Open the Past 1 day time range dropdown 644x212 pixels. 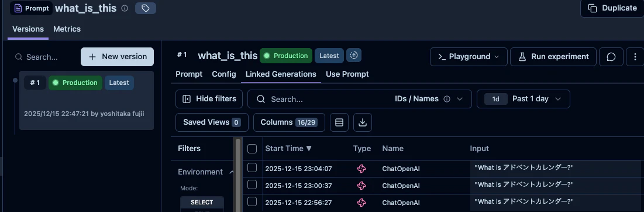[524, 99]
